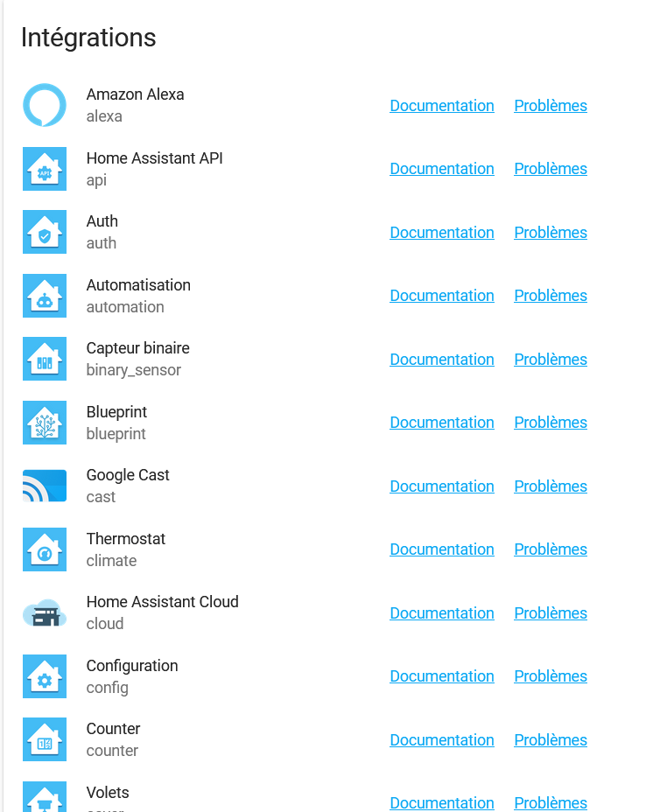The height and width of the screenshot is (812, 653).
Task: Click the Home Assistant Cloud icon
Action: 45,612
